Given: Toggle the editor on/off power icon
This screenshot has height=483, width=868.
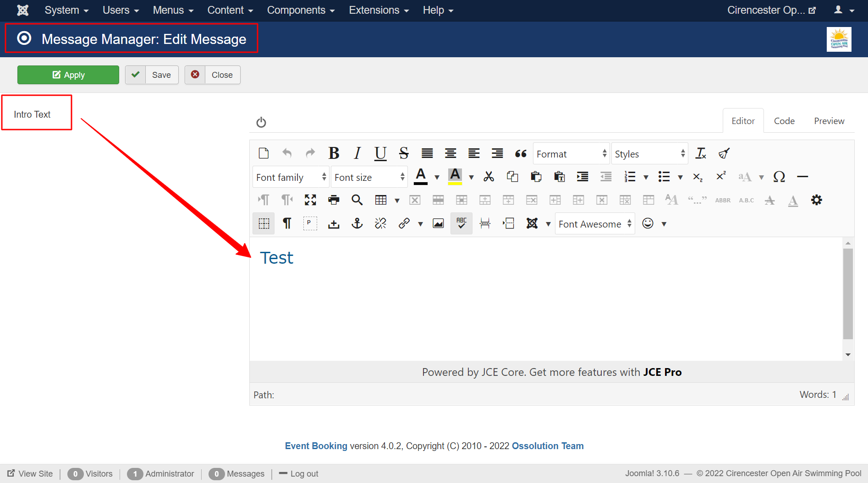Looking at the screenshot, I should (x=261, y=122).
